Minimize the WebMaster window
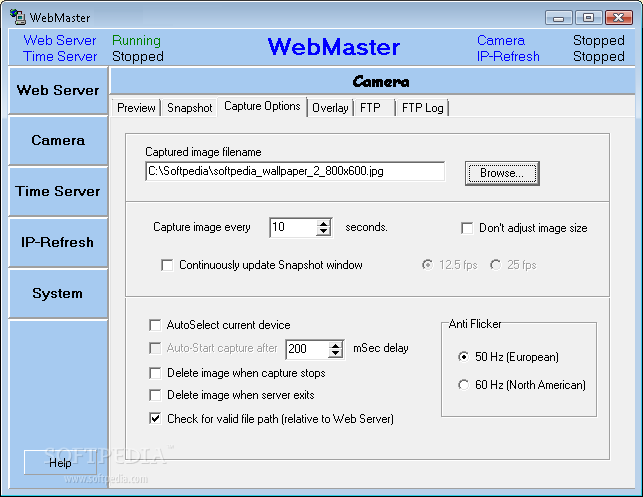This screenshot has height=497, width=643. 558,18
